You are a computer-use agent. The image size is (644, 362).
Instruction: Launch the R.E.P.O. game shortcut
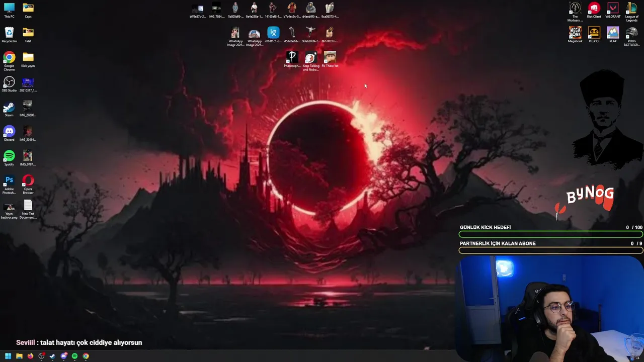(594, 35)
